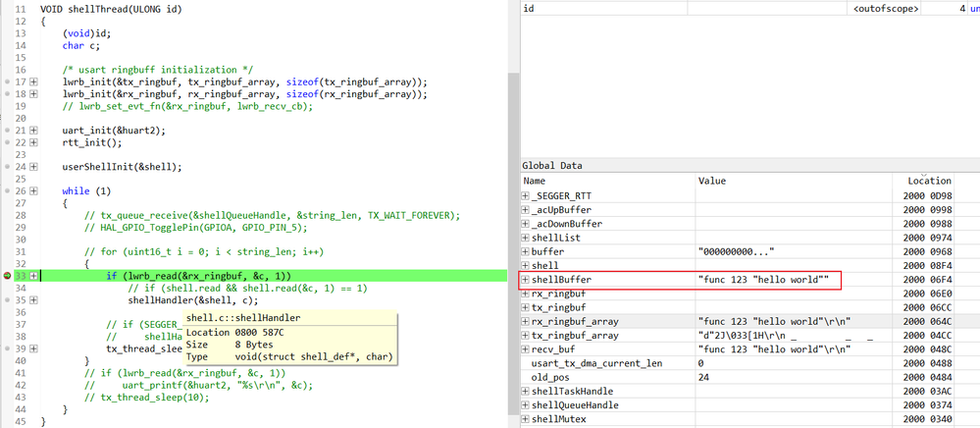Toggle breakpoint marker at line 22
Screen dimensions: 980x428
6,142
